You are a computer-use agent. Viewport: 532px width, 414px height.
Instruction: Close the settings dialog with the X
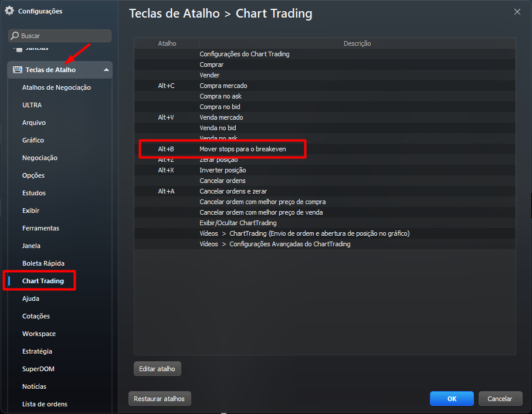517,12
